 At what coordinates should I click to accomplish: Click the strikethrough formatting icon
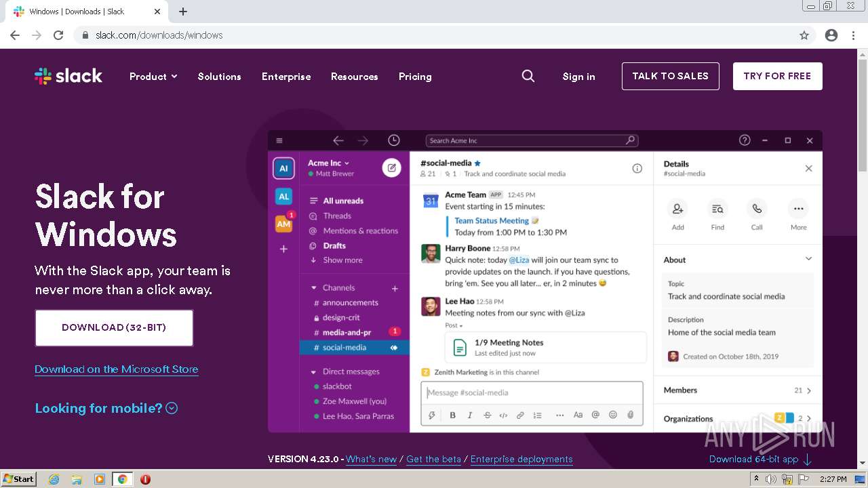pos(487,415)
